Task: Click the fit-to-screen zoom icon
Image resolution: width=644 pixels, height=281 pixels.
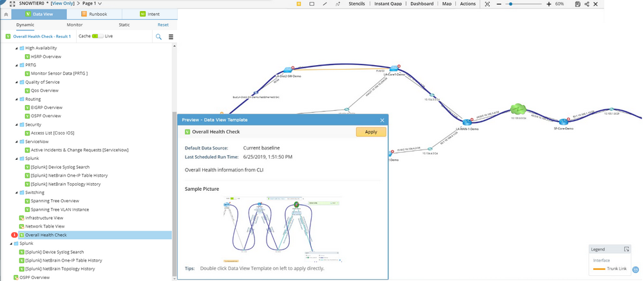Action: click(488, 4)
